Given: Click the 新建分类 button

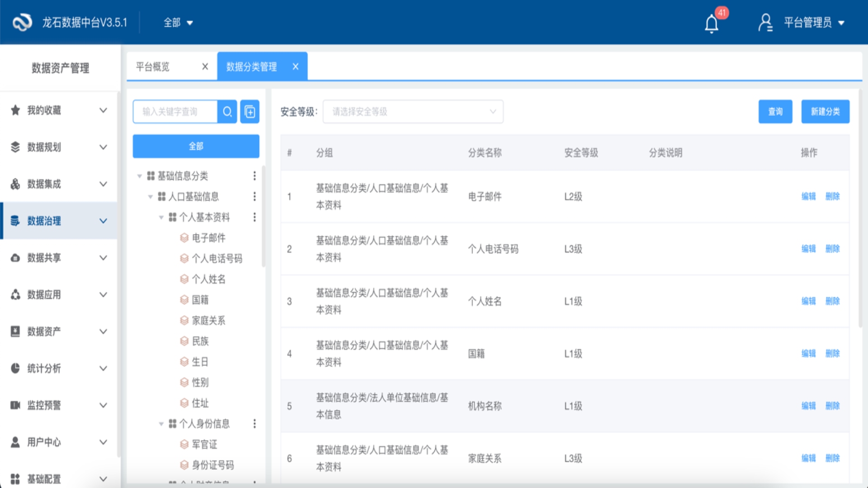Looking at the screenshot, I should (x=825, y=112).
